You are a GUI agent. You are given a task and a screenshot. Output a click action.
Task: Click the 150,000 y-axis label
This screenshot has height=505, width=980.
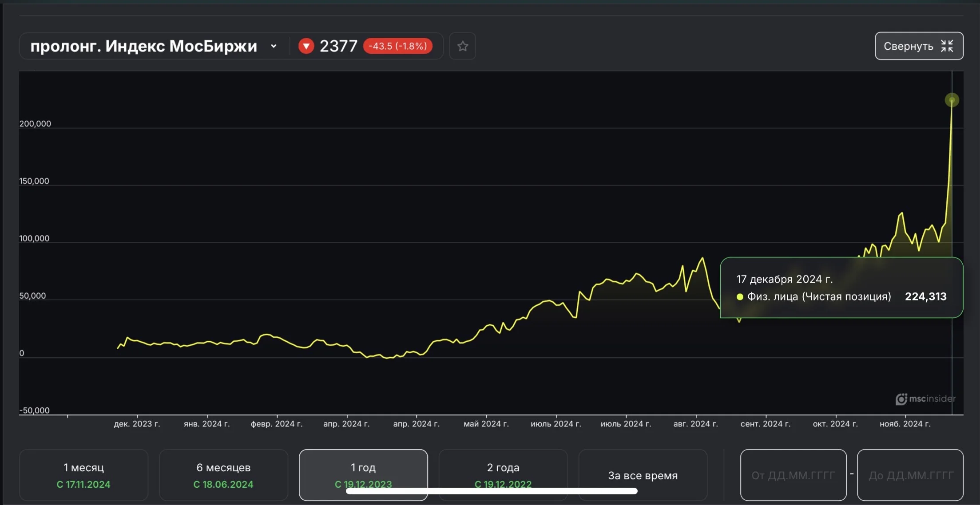[x=34, y=181]
